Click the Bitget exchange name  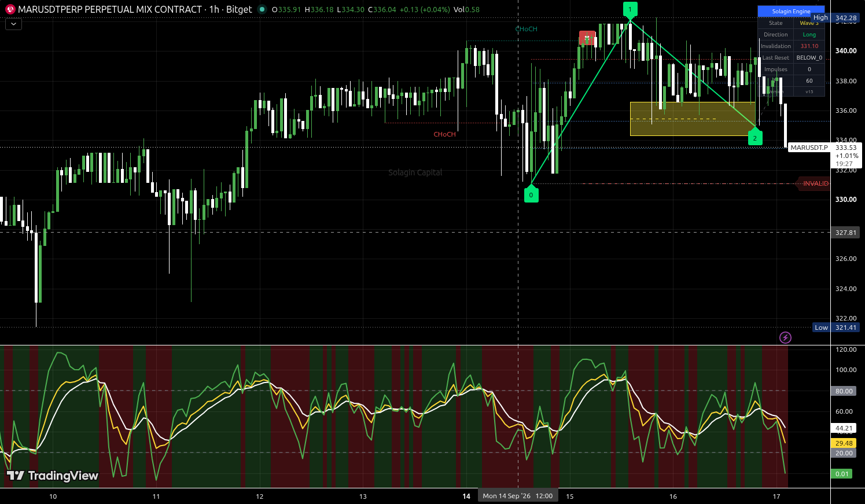(x=239, y=9)
